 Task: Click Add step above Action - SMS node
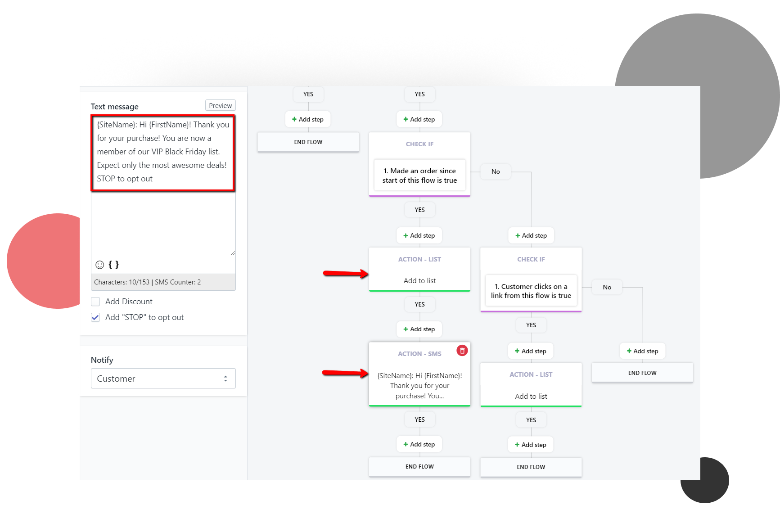pyautogui.click(x=419, y=329)
